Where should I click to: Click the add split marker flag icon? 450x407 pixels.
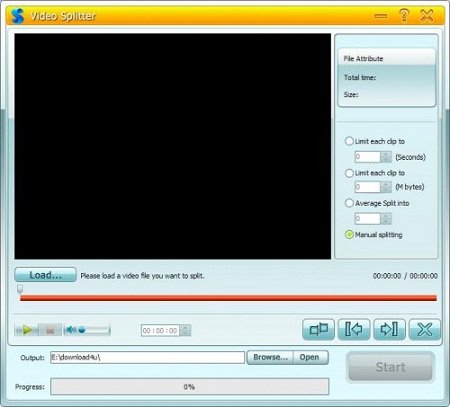point(318,329)
